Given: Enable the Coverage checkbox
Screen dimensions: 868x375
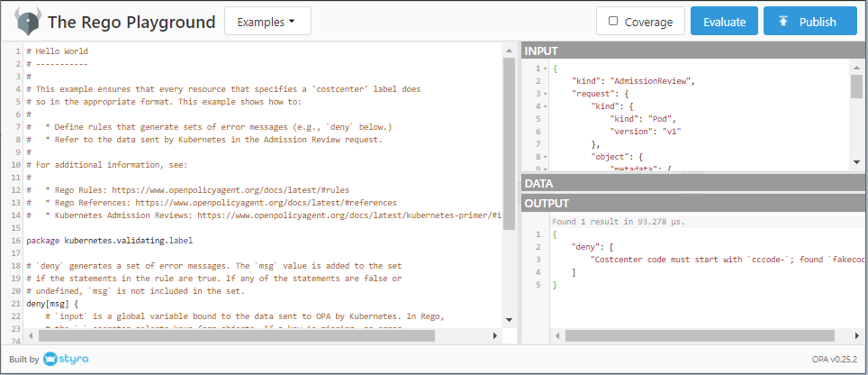Looking at the screenshot, I should tap(613, 21).
